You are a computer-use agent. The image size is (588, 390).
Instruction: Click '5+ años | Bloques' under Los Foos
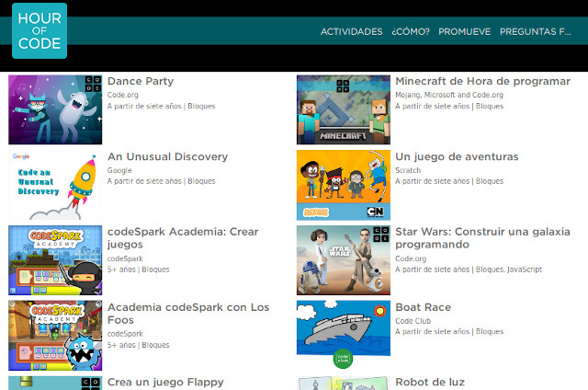pyautogui.click(x=139, y=345)
